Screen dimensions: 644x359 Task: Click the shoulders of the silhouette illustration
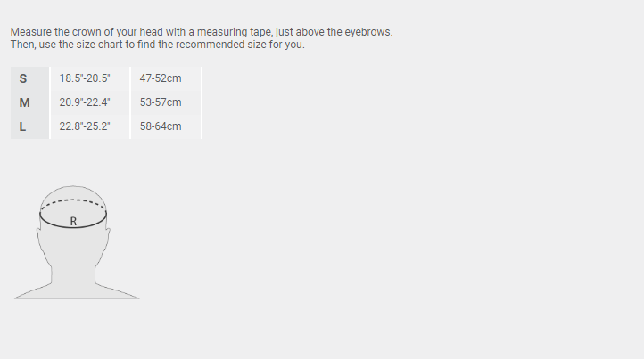[77, 291]
